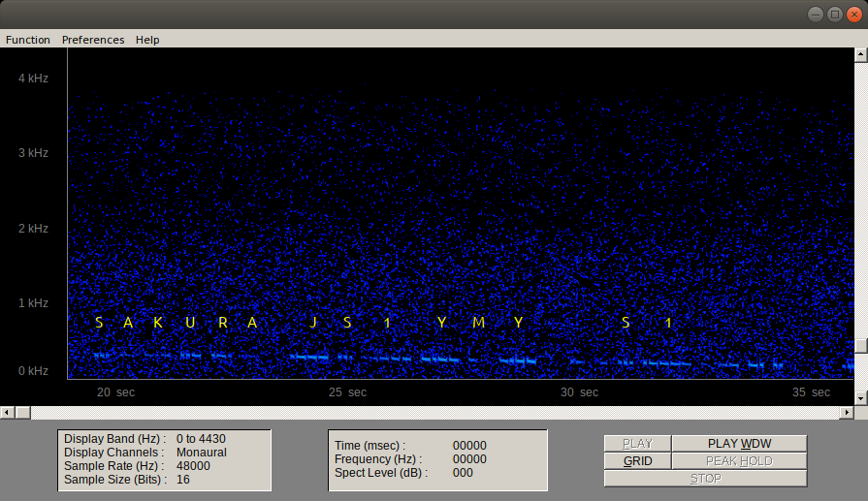This screenshot has height=501, width=868.
Task: Click the yellow letter K in spectrogram
Action: (158, 323)
